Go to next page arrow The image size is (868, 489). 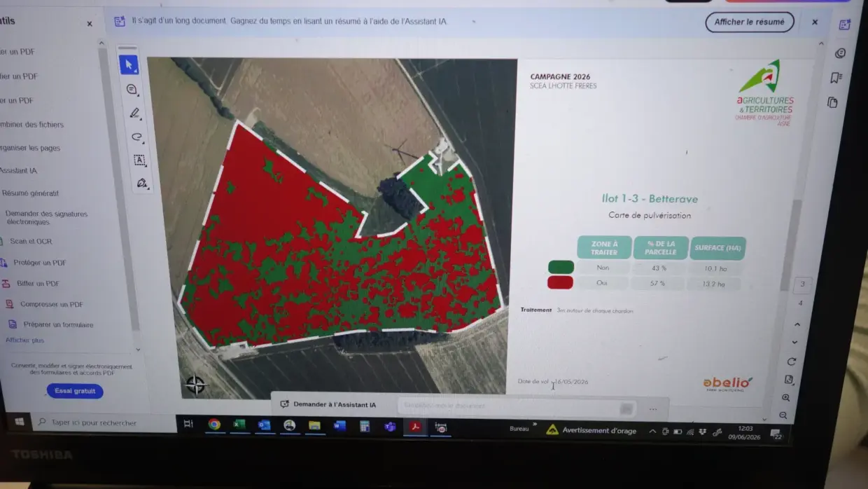(794, 342)
